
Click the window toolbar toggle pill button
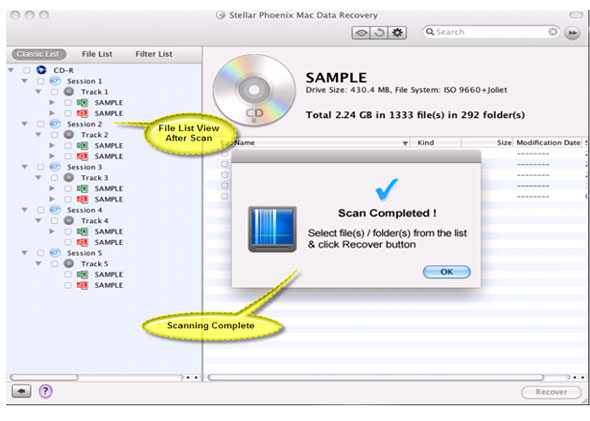576,15
